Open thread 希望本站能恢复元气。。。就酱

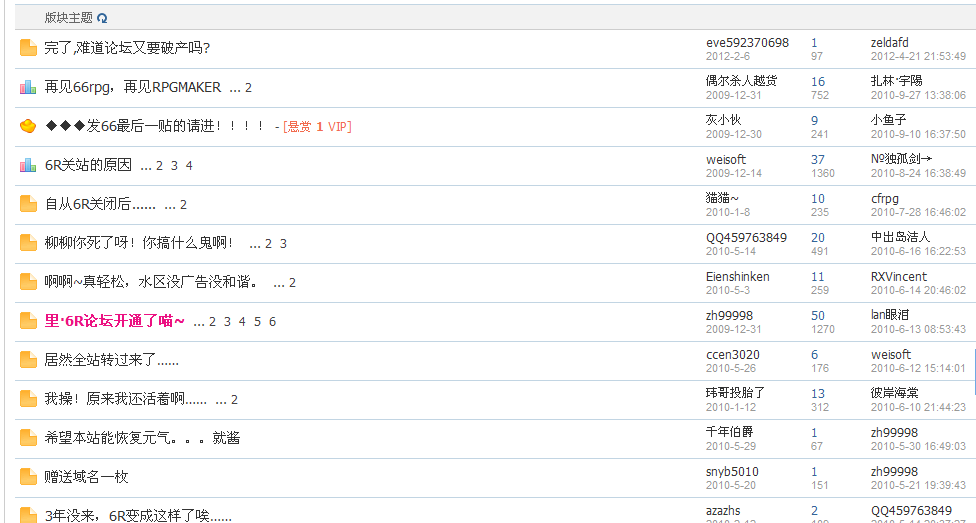[x=142, y=438]
